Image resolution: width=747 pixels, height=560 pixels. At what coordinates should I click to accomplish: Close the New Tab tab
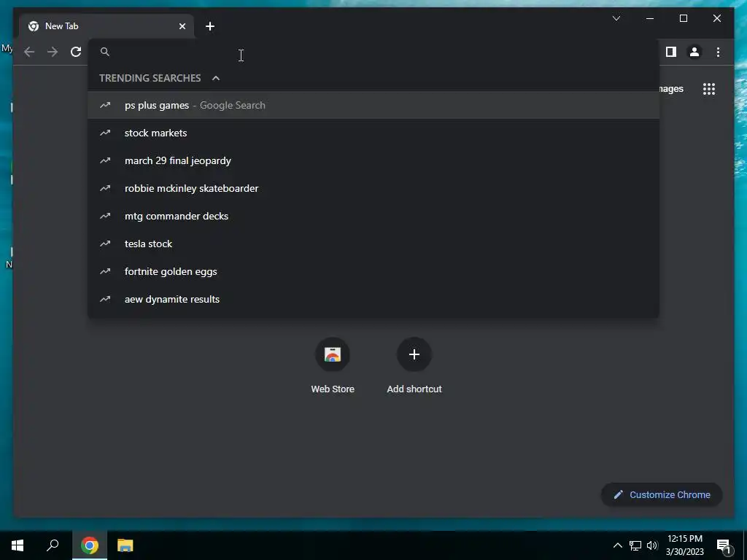[x=182, y=26]
